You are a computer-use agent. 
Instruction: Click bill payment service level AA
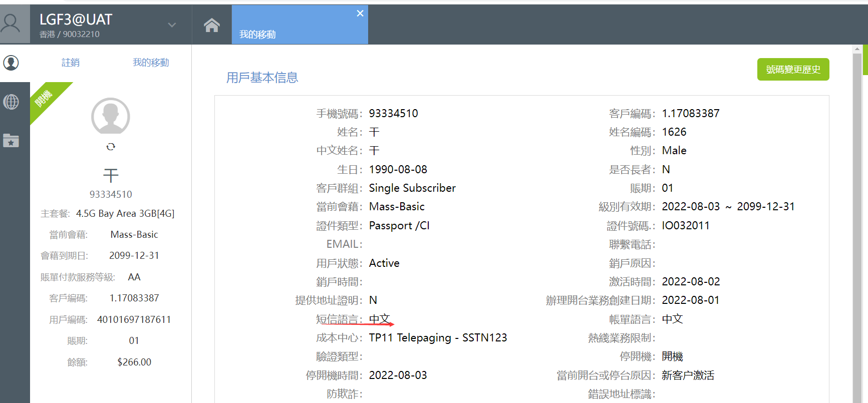click(134, 277)
